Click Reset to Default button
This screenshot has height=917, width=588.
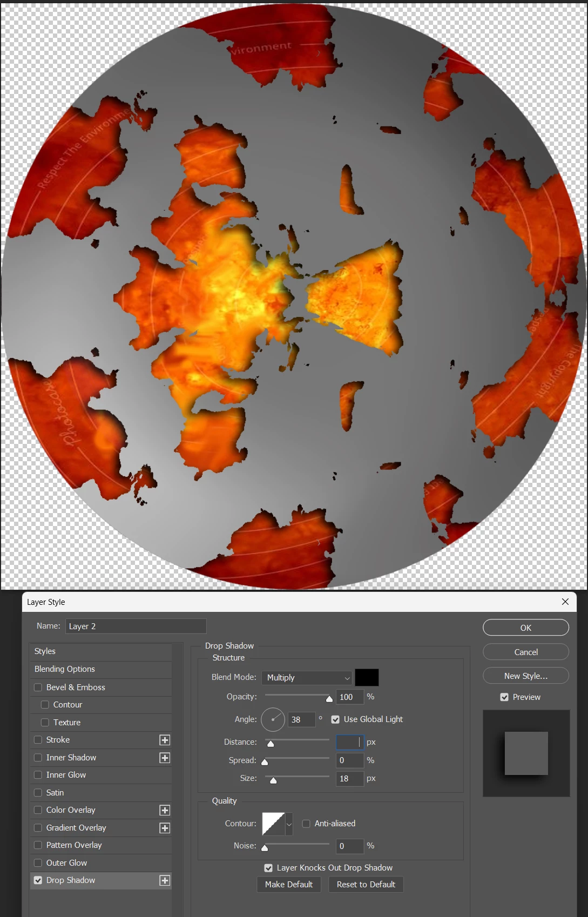366,885
